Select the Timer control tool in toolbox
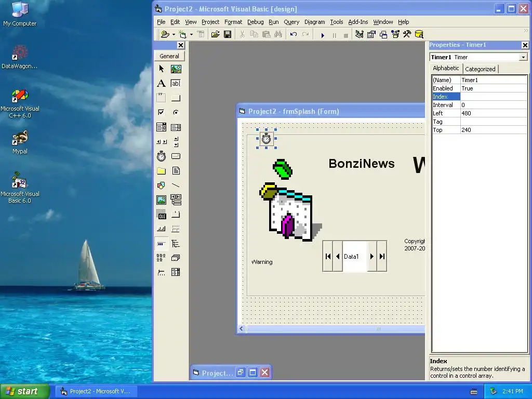Image resolution: width=532 pixels, height=399 pixels. click(x=162, y=156)
